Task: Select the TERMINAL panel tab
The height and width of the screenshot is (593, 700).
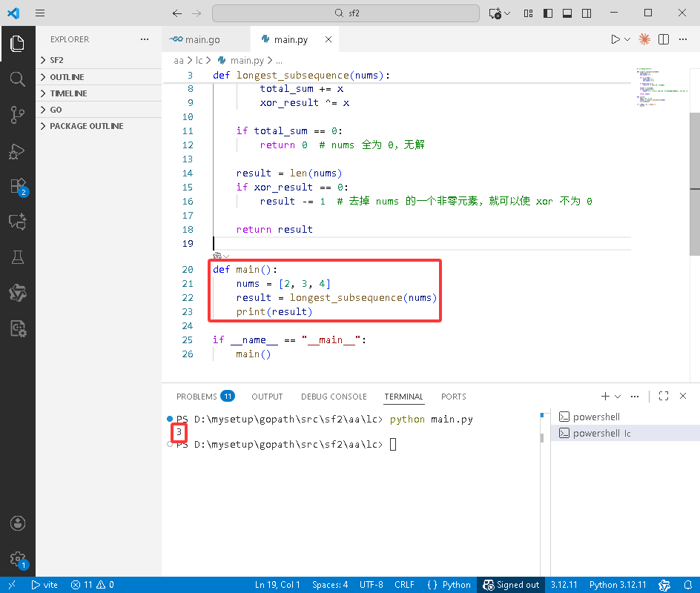Action: [403, 397]
